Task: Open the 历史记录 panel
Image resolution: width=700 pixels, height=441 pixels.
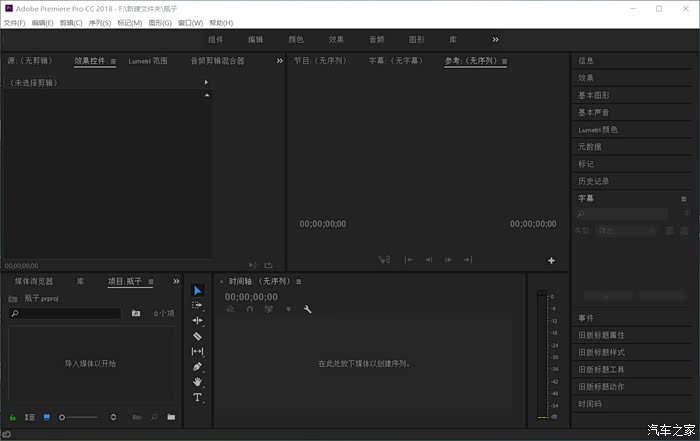Action: pos(592,181)
